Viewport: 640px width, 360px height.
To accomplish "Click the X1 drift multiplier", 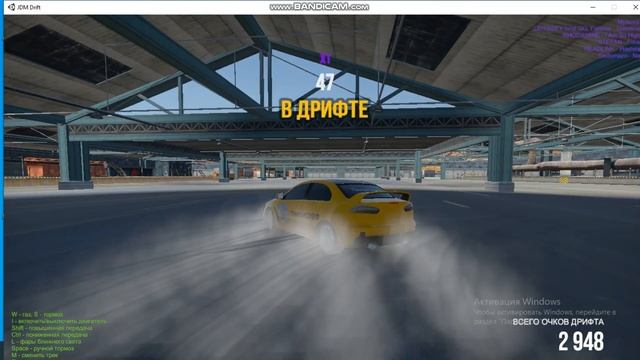I will point(325,60).
